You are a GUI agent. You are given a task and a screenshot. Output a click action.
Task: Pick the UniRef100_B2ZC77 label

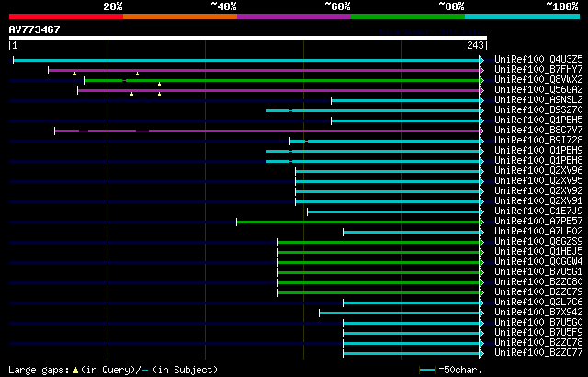(538, 353)
